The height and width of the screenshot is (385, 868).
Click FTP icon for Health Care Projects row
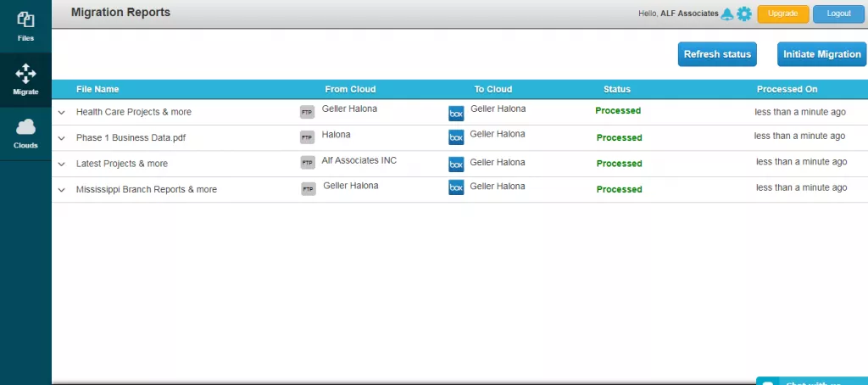tap(307, 112)
